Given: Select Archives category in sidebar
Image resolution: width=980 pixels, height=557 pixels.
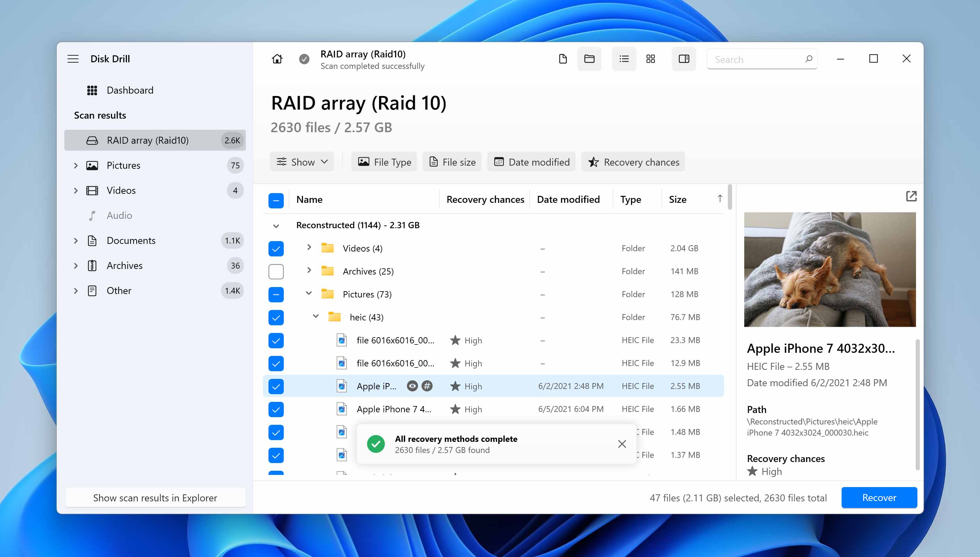Looking at the screenshot, I should (155, 265).
